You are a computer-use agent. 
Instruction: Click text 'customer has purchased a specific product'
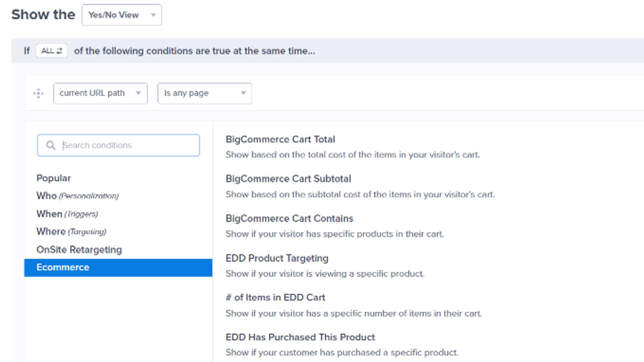[368, 353]
